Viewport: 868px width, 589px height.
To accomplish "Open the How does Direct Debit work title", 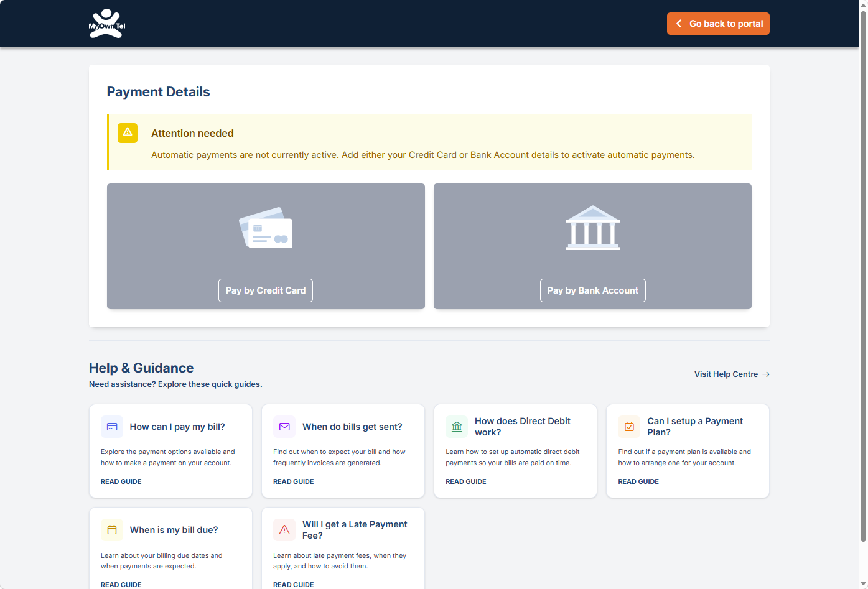I will pyautogui.click(x=523, y=427).
